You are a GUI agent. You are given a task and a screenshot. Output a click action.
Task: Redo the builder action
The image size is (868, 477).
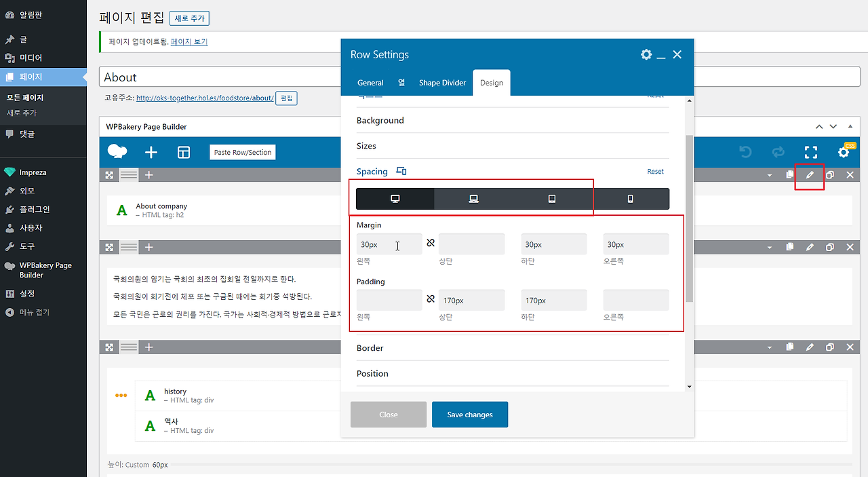pos(778,152)
